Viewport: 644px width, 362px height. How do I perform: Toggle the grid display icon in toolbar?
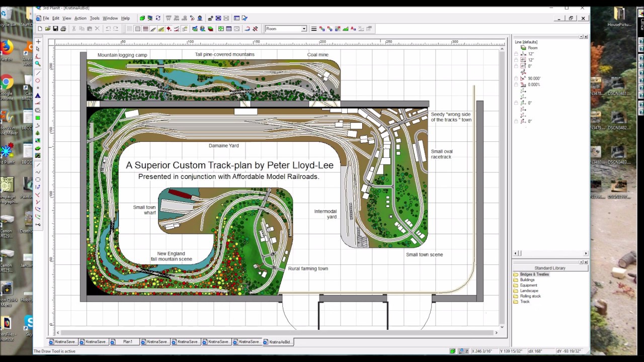137,29
